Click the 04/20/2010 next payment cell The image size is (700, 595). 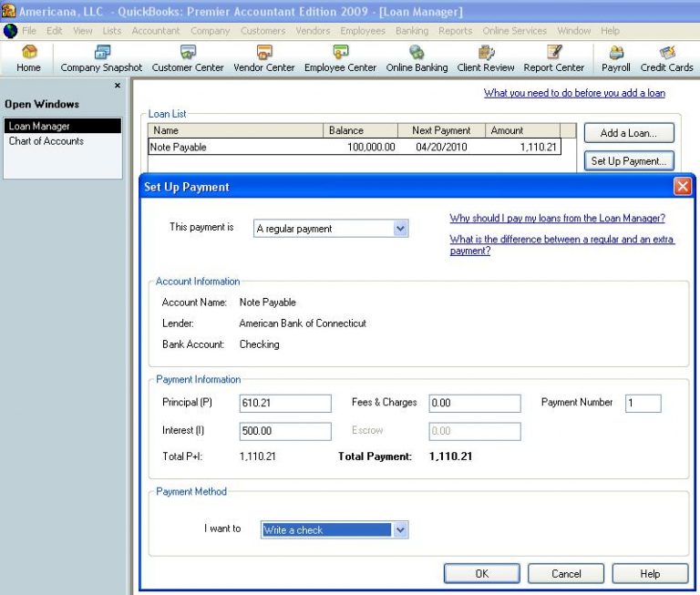(441, 147)
